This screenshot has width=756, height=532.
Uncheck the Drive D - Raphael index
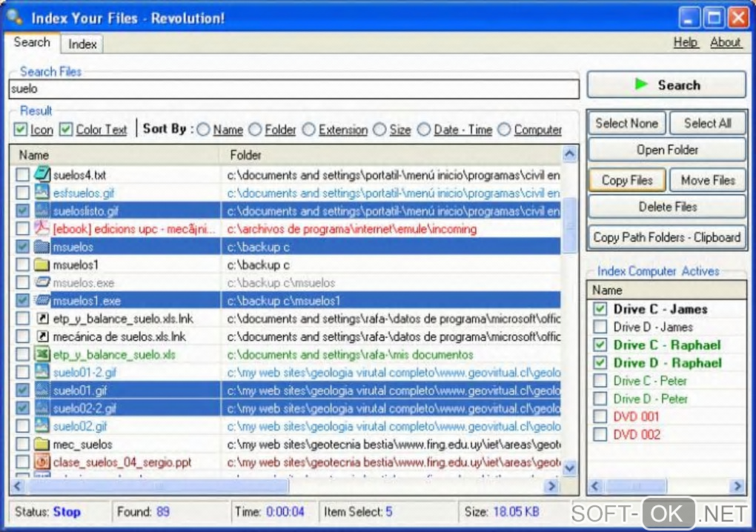pos(600,362)
